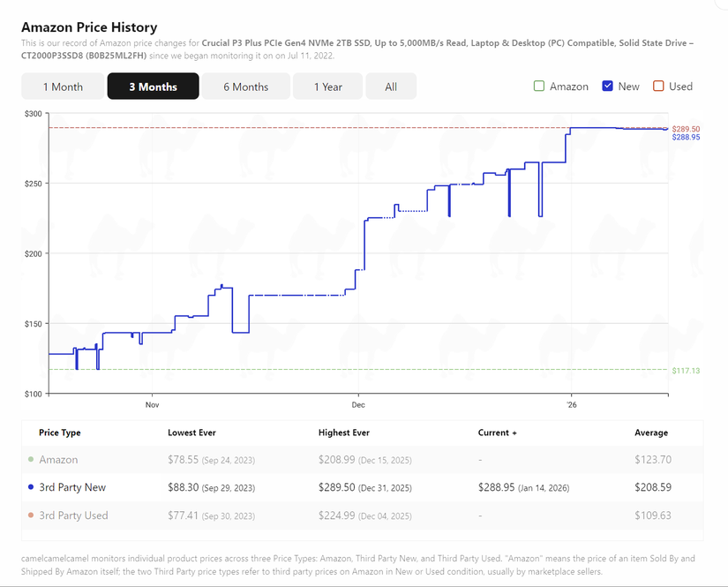The width and height of the screenshot is (728, 587).
Task: Open the All time range tab
Action: click(391, 87)
